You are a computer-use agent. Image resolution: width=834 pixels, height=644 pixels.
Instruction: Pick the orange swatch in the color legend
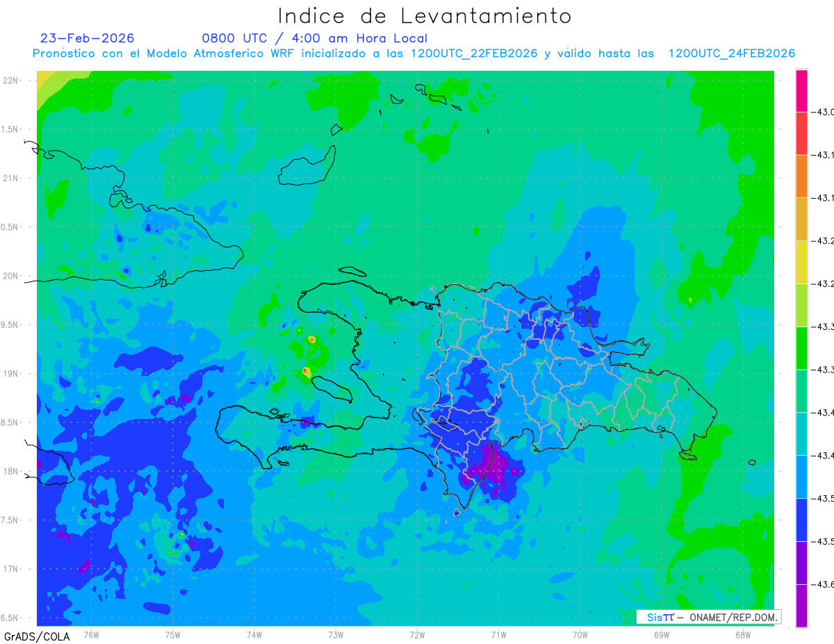click(801, 176)
